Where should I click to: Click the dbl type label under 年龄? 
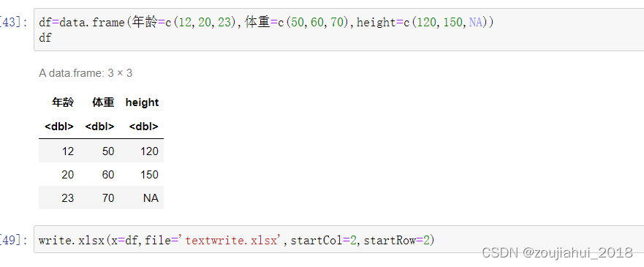pyautogui.click(x=59, y=127)
